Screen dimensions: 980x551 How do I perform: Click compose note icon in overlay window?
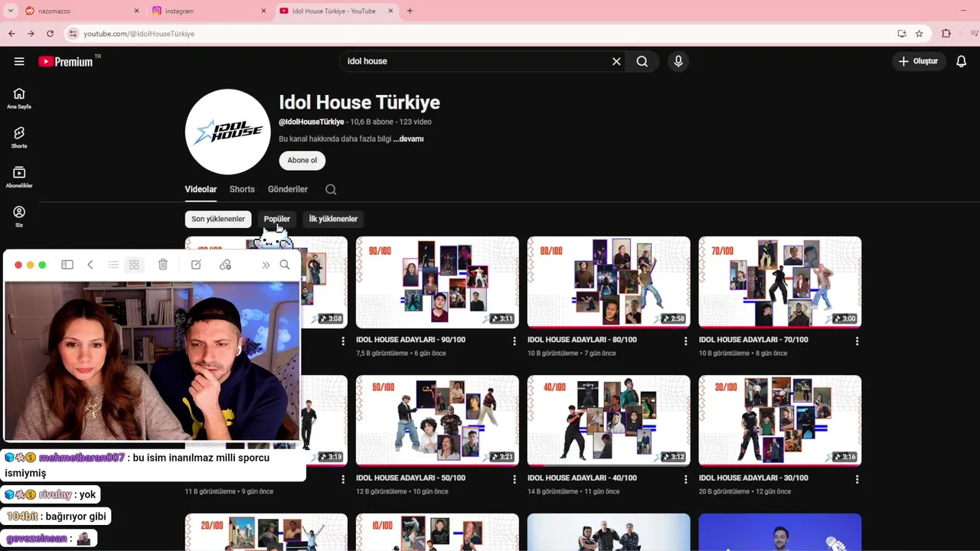tap(196, 265)
